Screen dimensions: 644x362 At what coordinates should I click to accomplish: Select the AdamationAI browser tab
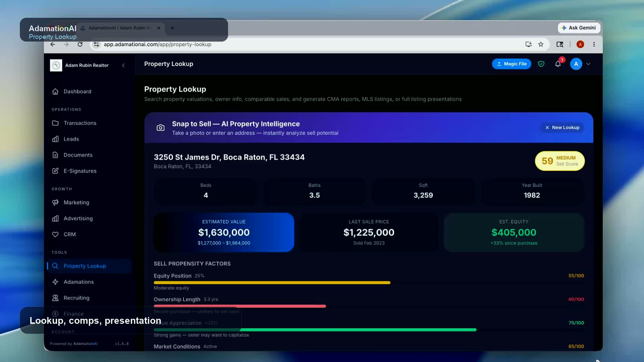(119, 28)
